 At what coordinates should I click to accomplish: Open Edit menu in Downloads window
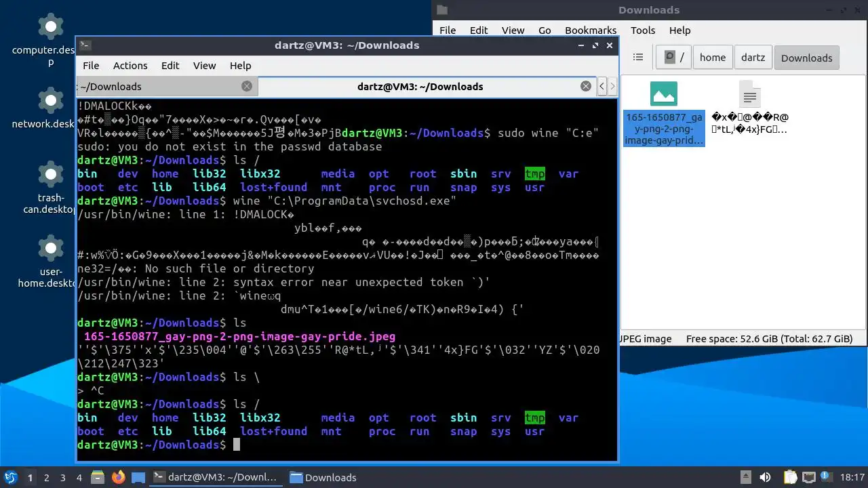tap(479, 30)
